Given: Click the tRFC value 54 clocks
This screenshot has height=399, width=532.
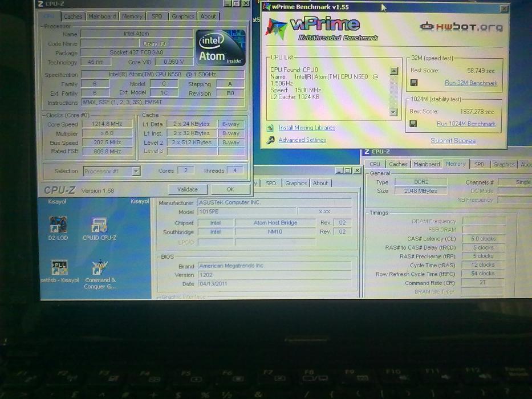Looking at the screenshot, I should [x=484, y=274].
